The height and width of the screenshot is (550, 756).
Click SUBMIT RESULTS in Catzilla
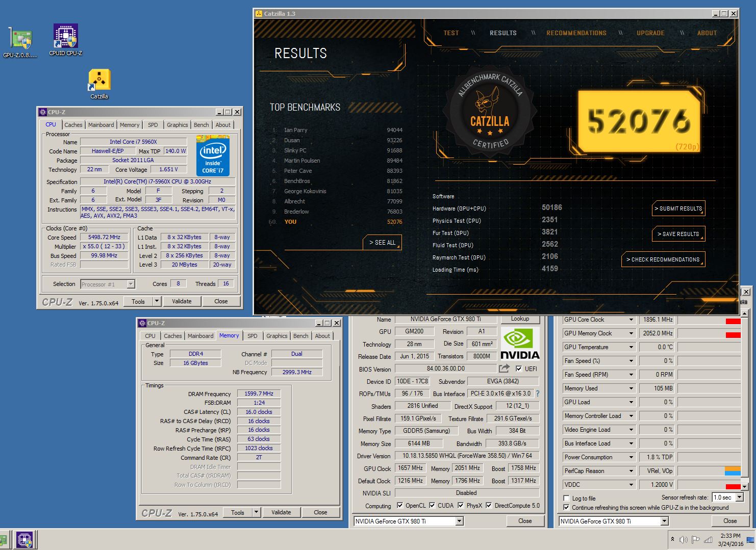pos(678,208)
